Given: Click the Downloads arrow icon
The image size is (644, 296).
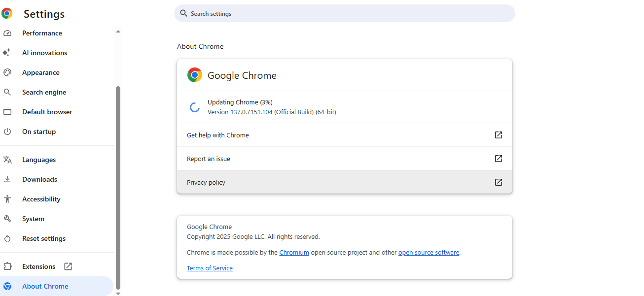Looking at the screenshot, I should tap(8, 179).
